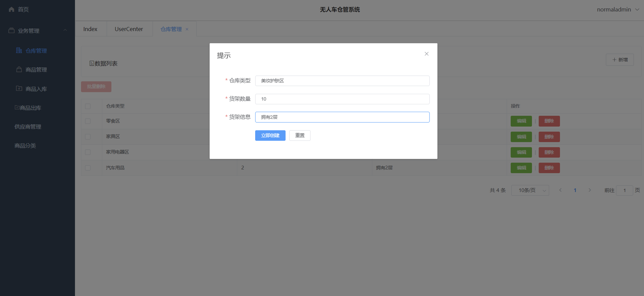This screenshot has width=644, height=296.
Task: Click 编辑 for the 汽车用品 row
Action: pos(521,168)
